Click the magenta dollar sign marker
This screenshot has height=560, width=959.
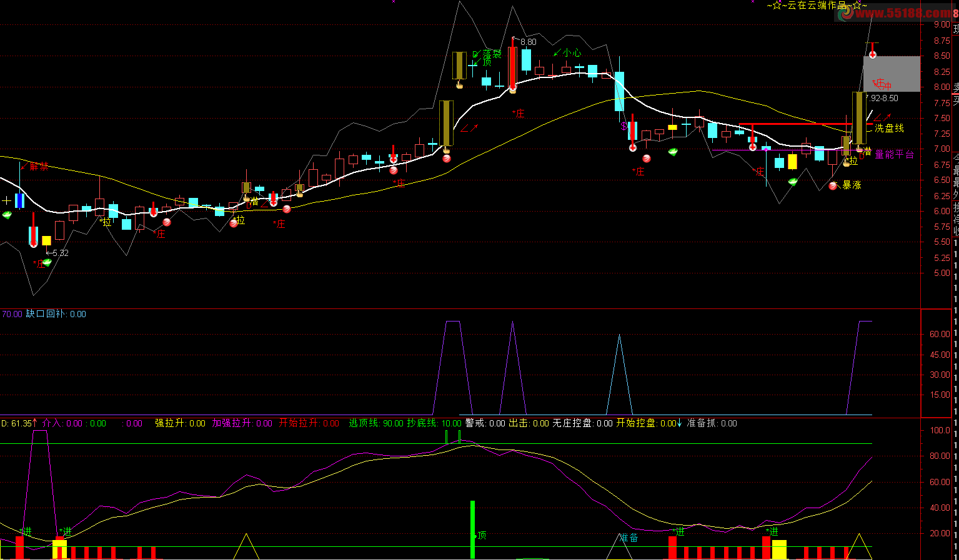pyautogui.click(x=624, y=126)
